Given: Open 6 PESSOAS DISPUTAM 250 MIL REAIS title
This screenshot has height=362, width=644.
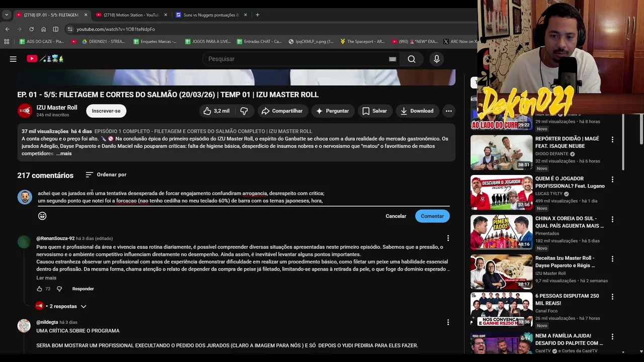Looking at the screenshot, I should click(567, 300).
